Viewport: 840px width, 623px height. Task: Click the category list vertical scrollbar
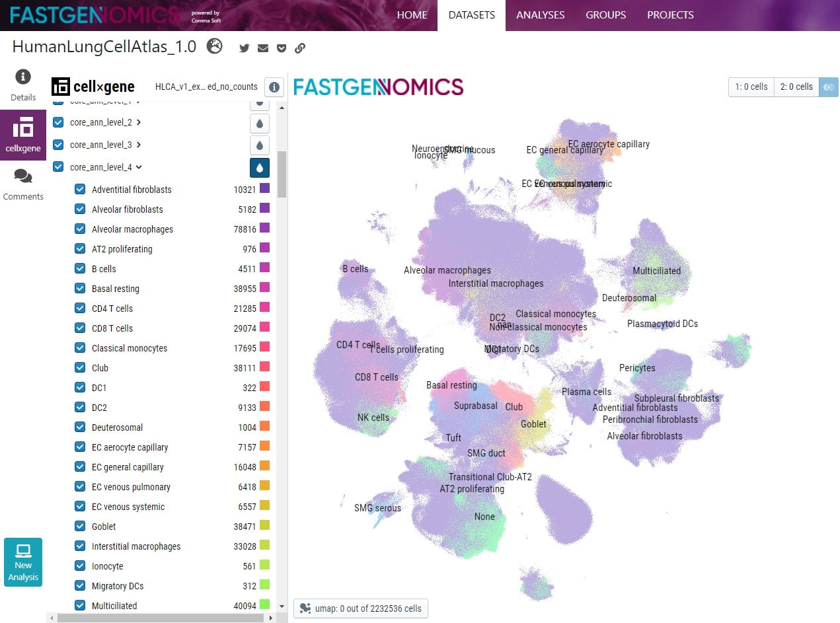282,174
